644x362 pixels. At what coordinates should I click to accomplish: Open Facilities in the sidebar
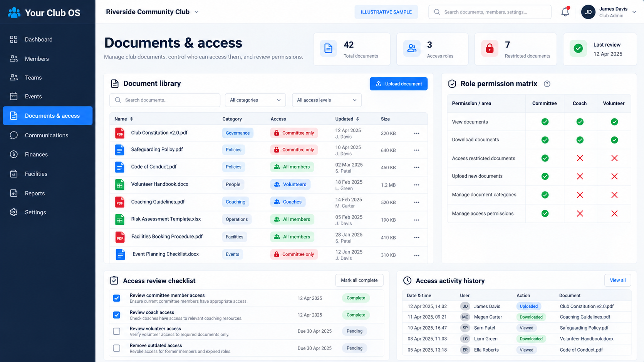click(47, 173)
